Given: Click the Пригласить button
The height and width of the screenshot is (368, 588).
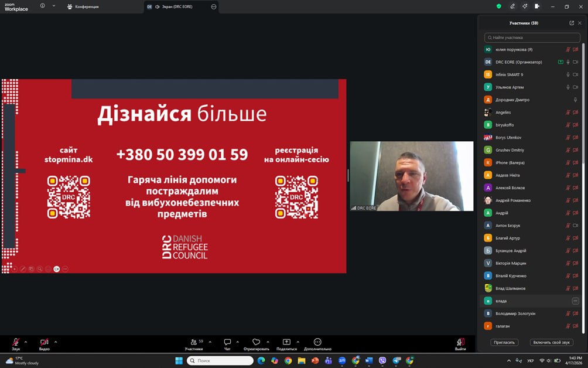Looking at the screenshot, I should (504, 342).
